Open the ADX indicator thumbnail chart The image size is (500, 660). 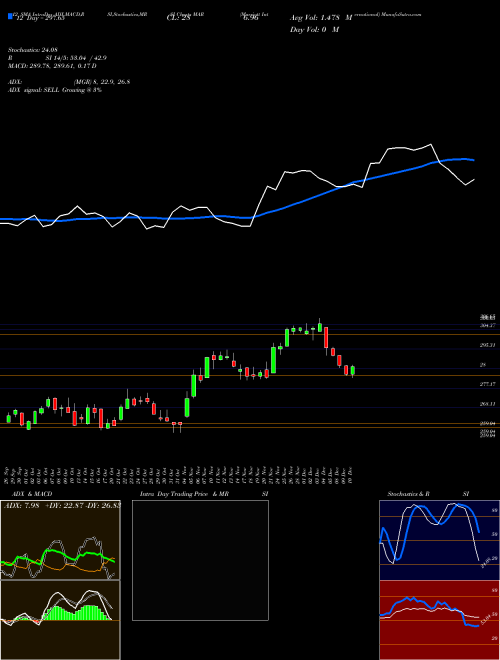(60, 540)
